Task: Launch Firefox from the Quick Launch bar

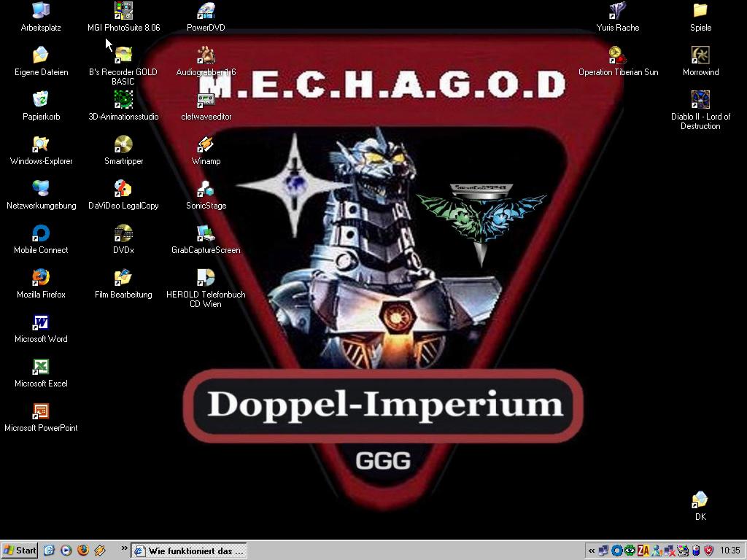Action: point(83,551)
